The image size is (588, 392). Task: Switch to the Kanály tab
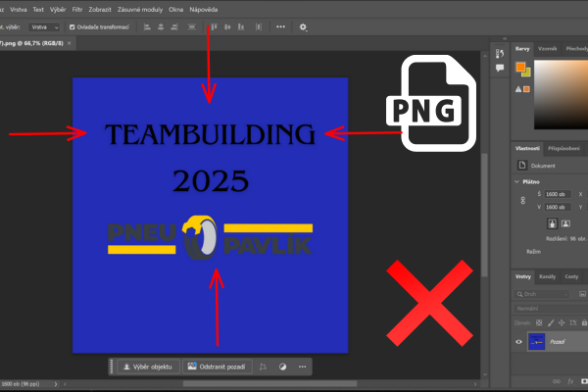pyautogui.click(x=548, y=277)
